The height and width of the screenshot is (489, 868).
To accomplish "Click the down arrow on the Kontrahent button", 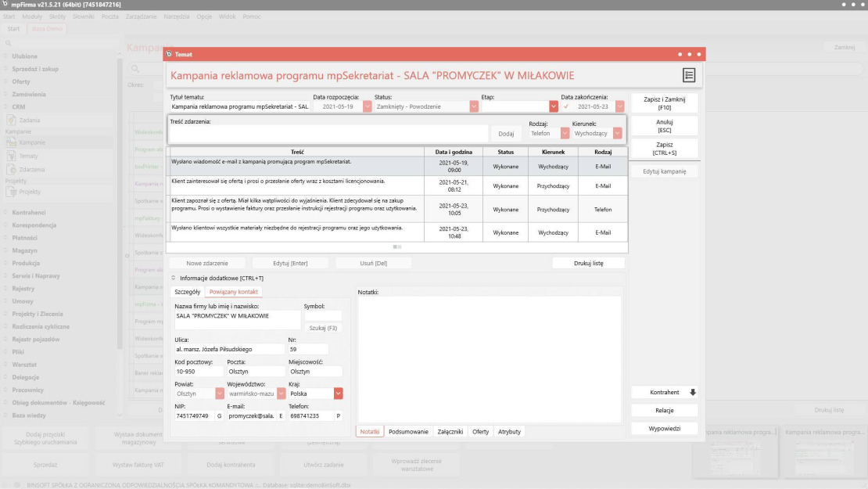I will (693, 392).
